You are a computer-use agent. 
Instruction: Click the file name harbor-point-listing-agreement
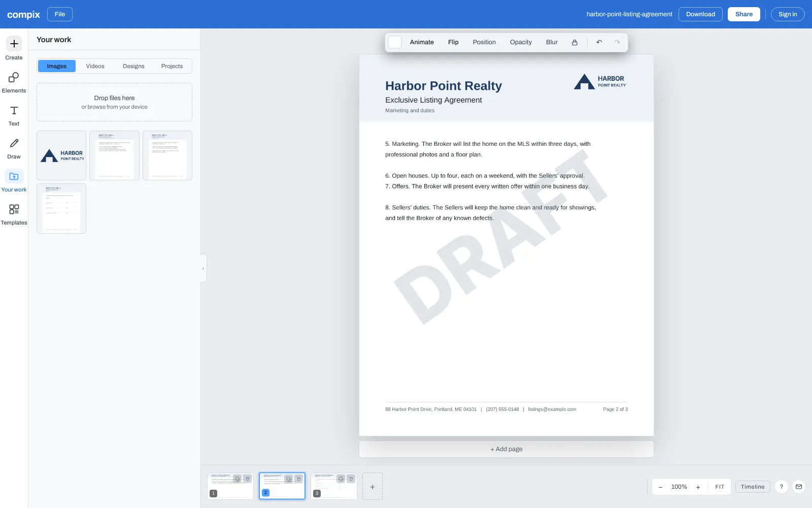click(x=629, y=14)
